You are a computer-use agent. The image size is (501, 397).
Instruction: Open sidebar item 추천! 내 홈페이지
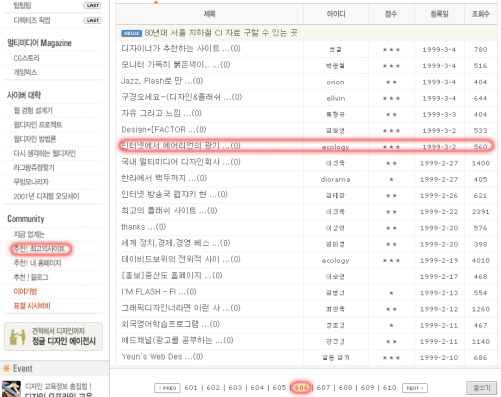click(37, 263)
